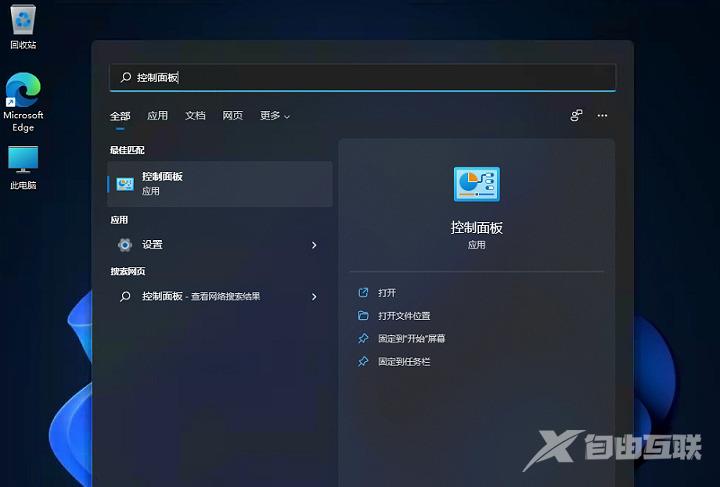Select the 此电脑 desktop icon
The image size is (720, 487).
pyautogui.click(x=23, y=167)
